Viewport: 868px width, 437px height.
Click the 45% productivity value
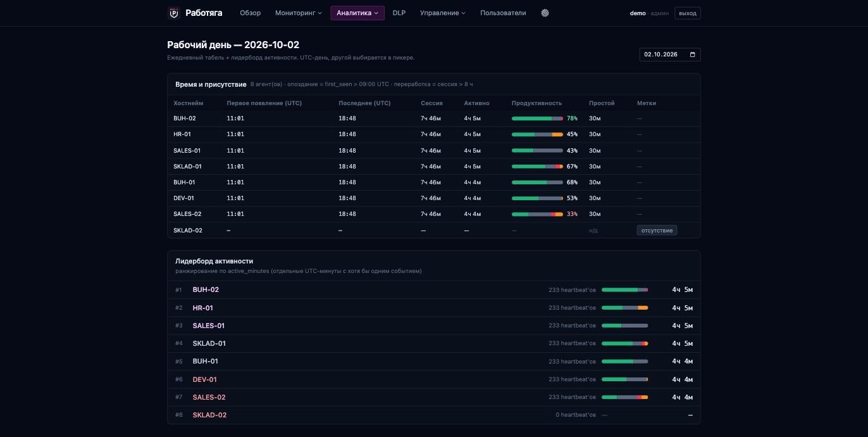point(572,134)
